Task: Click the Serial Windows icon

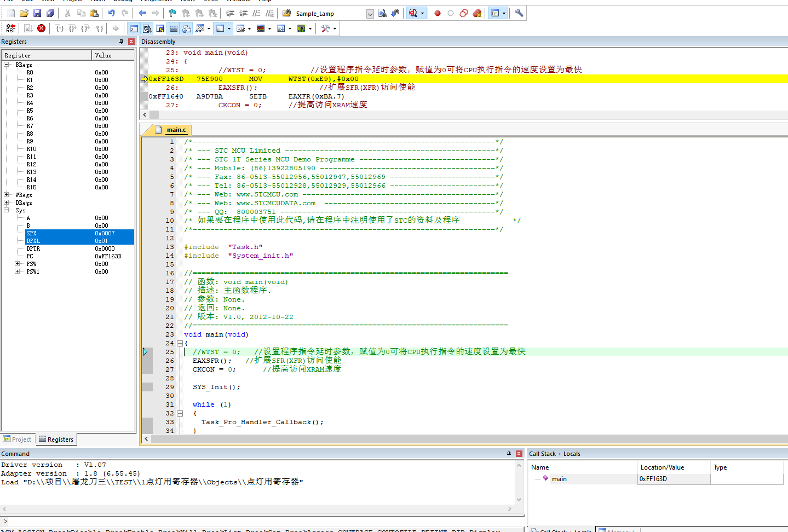Action: click(240, 28)
